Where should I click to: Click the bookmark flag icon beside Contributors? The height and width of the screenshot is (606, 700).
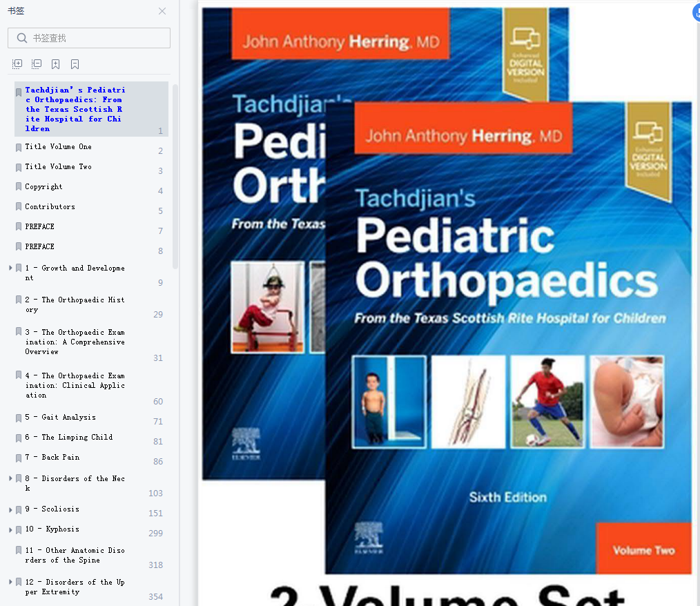19,206
